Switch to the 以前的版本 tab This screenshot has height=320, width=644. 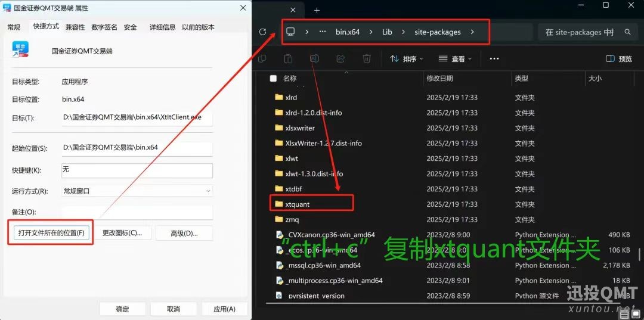click(x=199, y=27)
